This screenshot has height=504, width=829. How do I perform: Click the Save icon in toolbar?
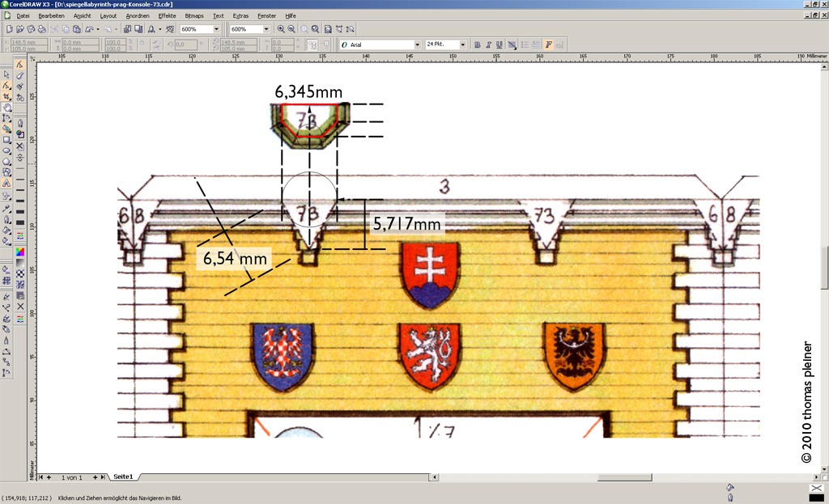point(31,29)
